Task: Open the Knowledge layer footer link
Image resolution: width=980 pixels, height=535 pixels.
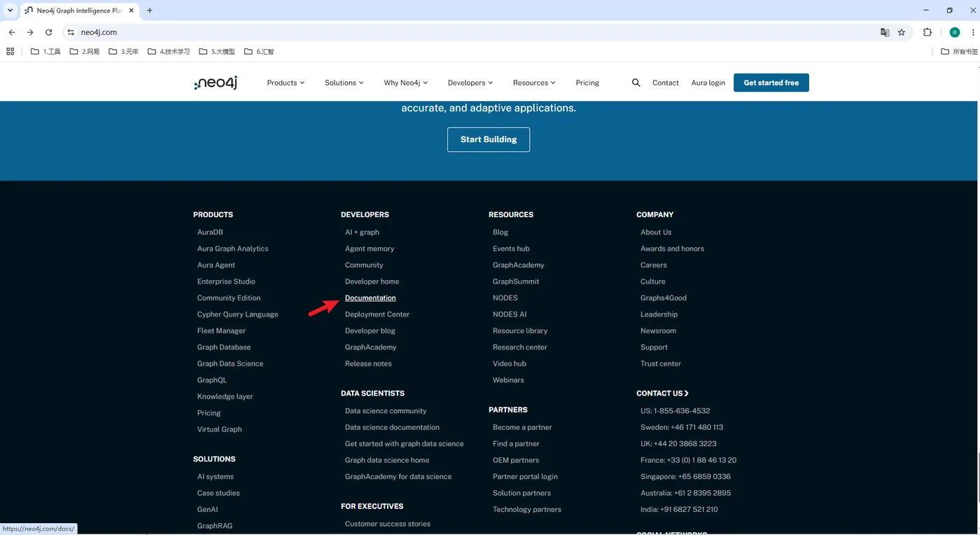Action: click(x=225, y=396)
